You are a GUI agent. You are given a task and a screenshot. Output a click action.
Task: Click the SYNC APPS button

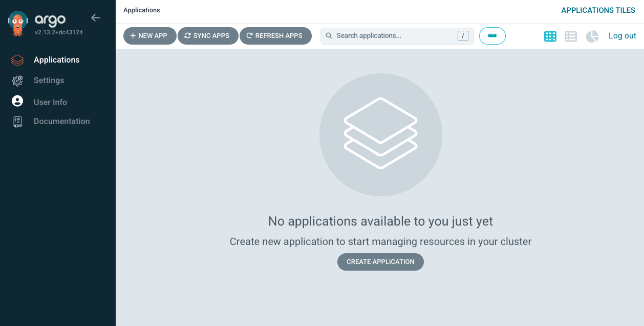click(207, 36)
